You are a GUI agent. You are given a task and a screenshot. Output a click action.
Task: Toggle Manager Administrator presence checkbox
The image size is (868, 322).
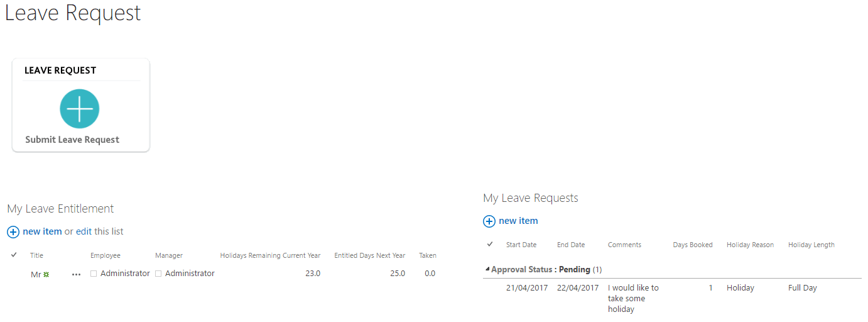point(158,274)
